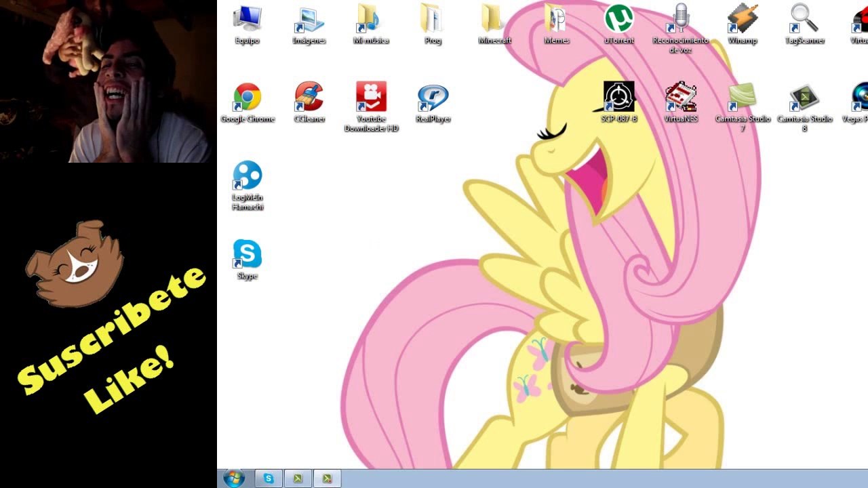
Task: Launch the VirtuaNES emulator icon
Action: coord(681,103)
